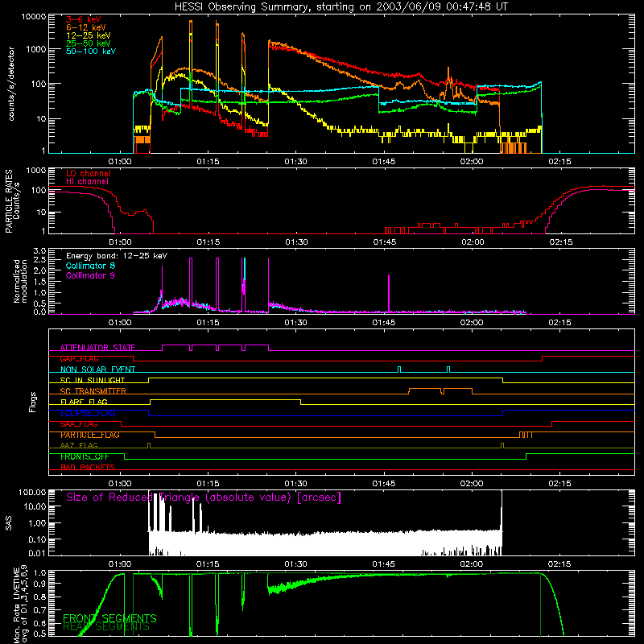Click the LO channel legend label
The image size is (644, 644).
click(89, 173)
